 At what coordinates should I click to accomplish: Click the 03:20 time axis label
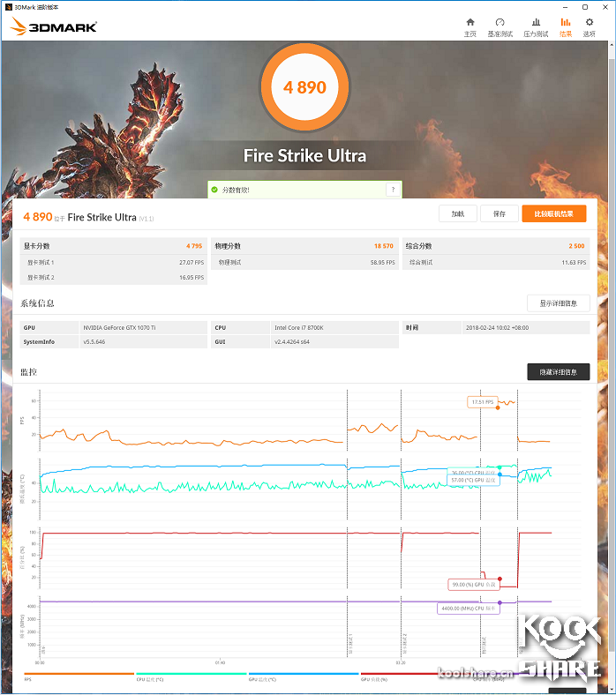(401, 662)
